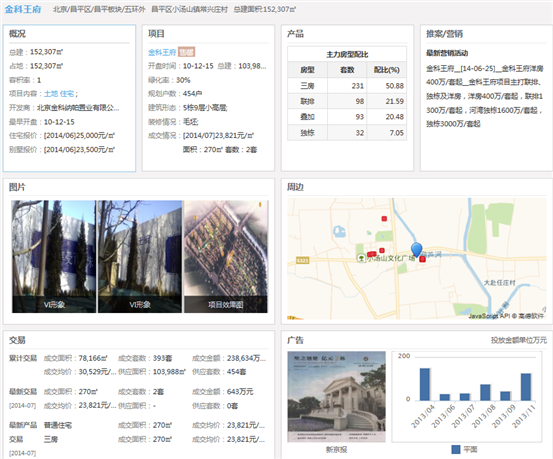Click the blue 平面 legend square
This screenshot has height=459, width=553.
click(456, 449)
